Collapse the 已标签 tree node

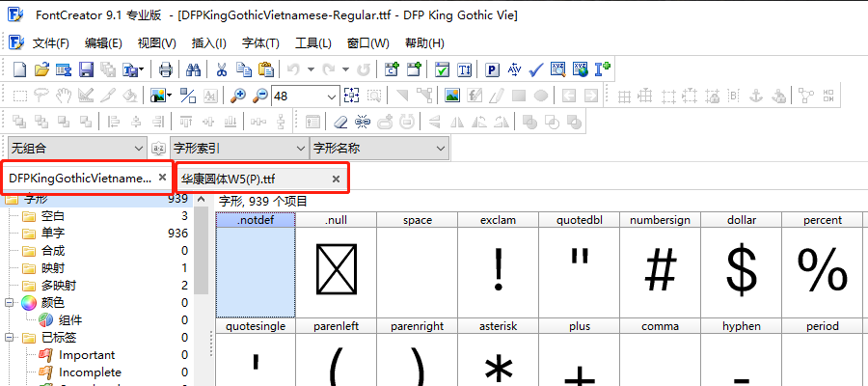[10, 337]
